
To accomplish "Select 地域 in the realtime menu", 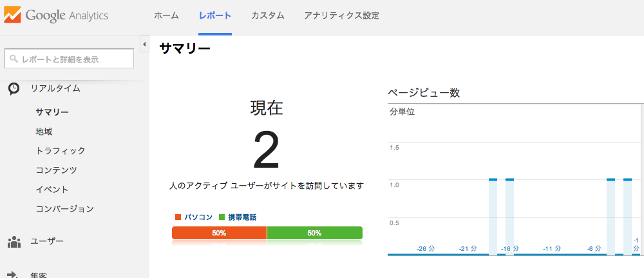I will 44,132.
